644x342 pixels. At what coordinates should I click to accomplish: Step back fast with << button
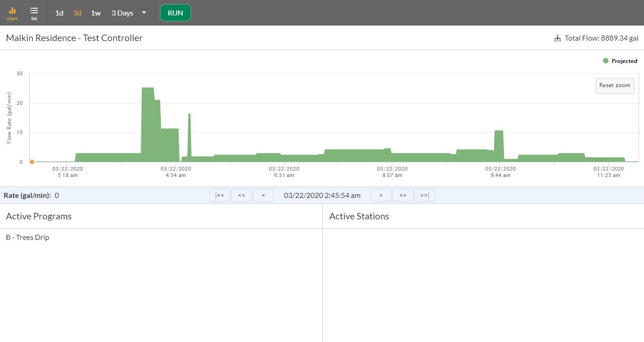point(242,195)
